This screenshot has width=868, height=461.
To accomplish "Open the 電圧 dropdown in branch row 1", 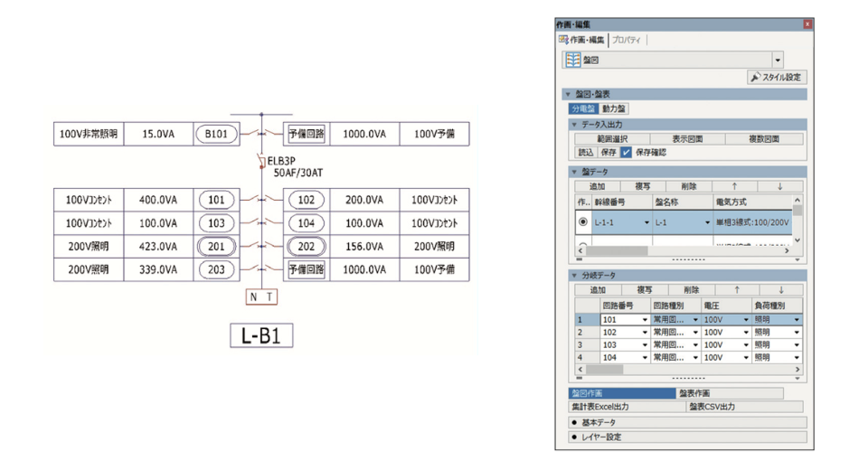I will point(744,320).
